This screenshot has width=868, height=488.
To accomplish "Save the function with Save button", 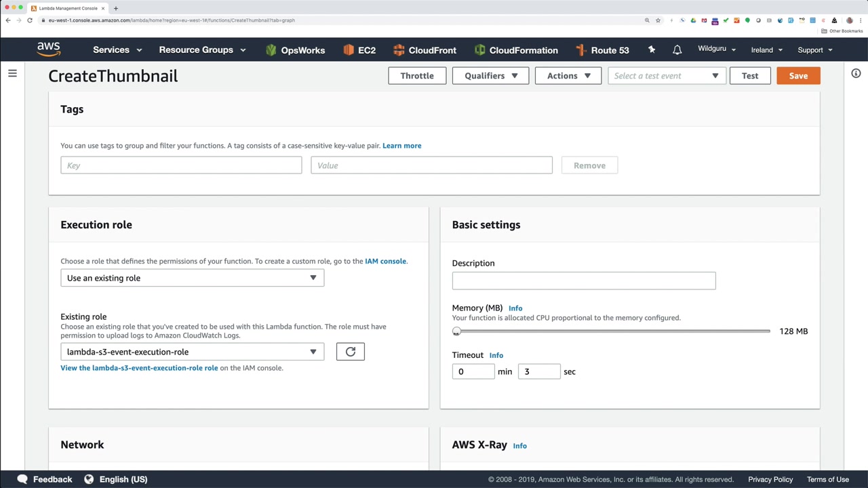I will point(798,76).
